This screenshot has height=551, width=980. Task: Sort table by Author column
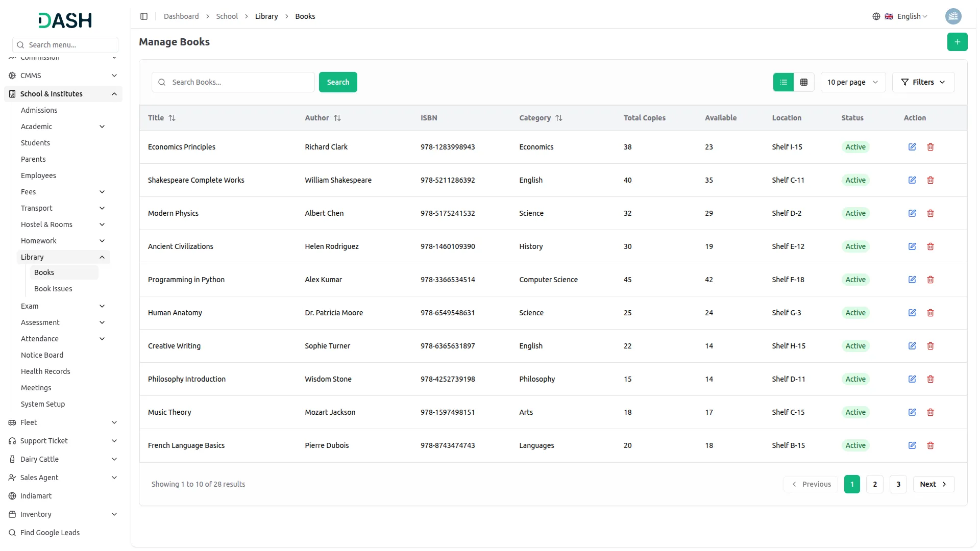pos(323,118)
